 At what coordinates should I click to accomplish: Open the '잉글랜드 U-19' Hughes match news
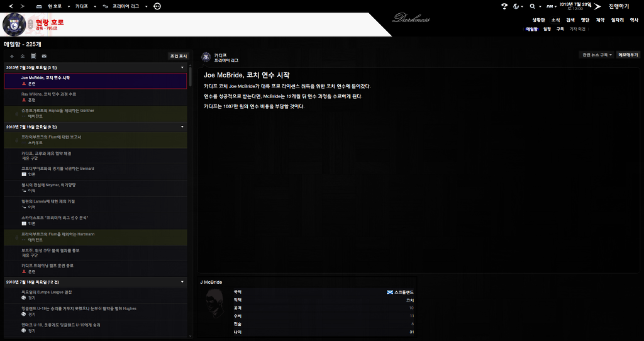pyautogui.click(x=96, y=311)
